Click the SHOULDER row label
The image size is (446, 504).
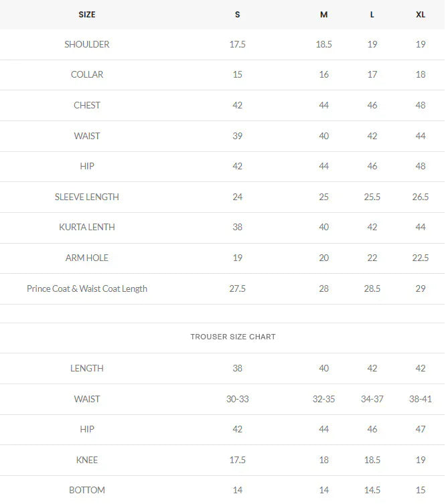pyautogui.click(x=87, y=44)
